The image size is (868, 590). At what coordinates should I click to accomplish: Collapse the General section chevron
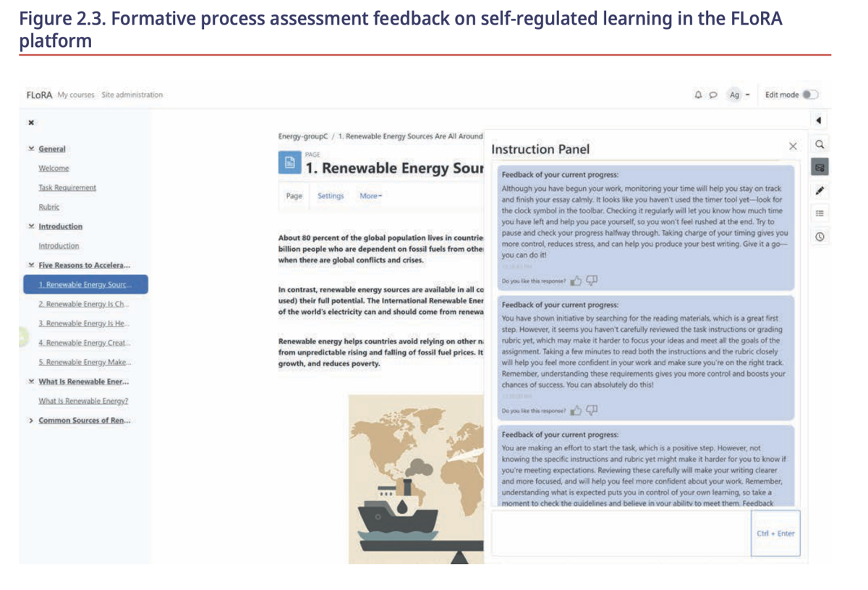tap(31, 149)
